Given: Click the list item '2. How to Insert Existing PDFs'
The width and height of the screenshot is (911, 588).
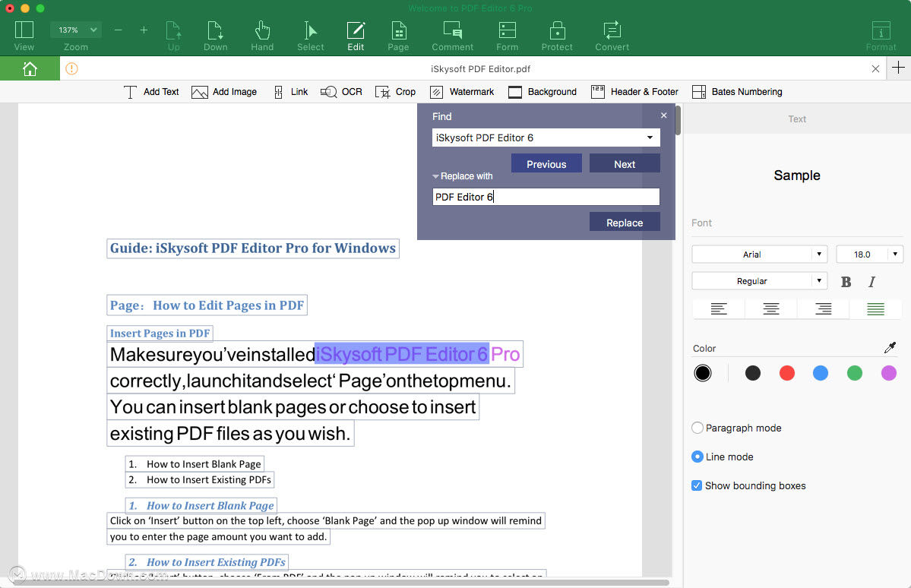Looking at the screenshot, I should pyautogui.click(x=200, y=479).
